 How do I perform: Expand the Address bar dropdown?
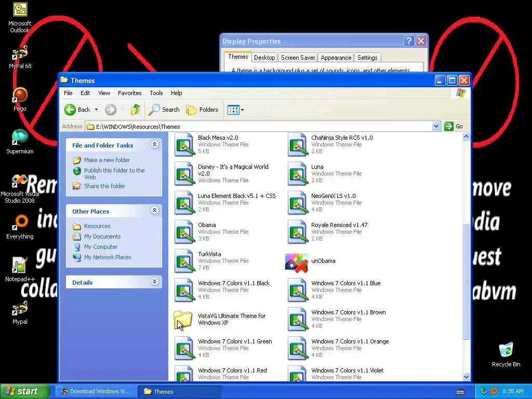coord(436,126)
